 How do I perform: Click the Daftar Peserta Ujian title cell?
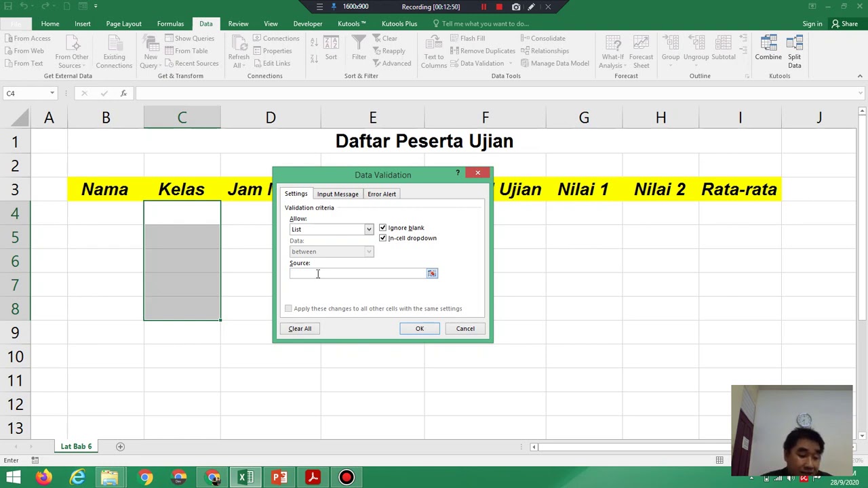424,142
